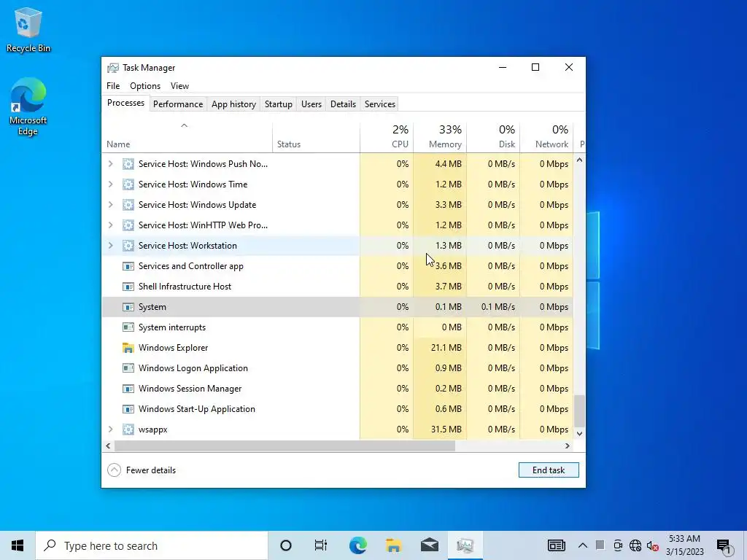This screenshot has width=747, height=560.
Task: Open Task View on taskbar
Action: (321, 545)
